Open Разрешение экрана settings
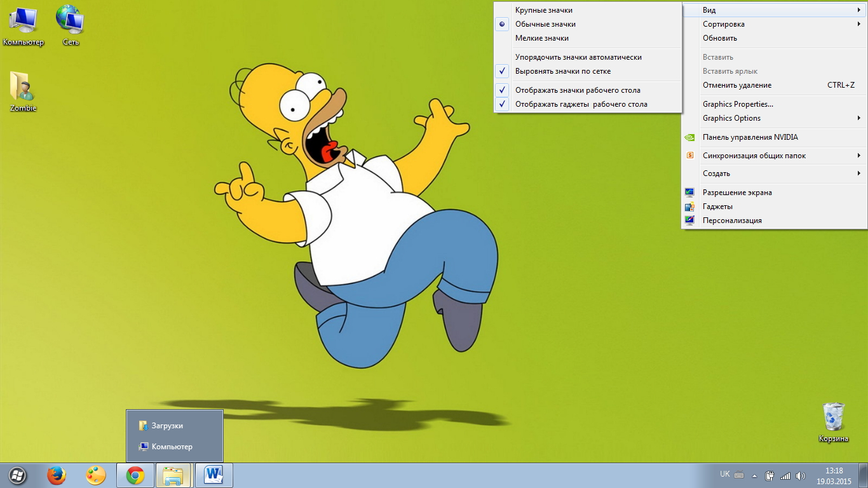This screenshot has width=868, height=488. coord(774,193)
